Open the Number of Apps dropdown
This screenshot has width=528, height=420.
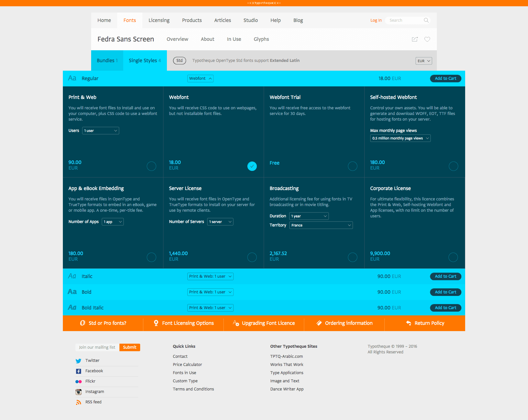point(113,222)
